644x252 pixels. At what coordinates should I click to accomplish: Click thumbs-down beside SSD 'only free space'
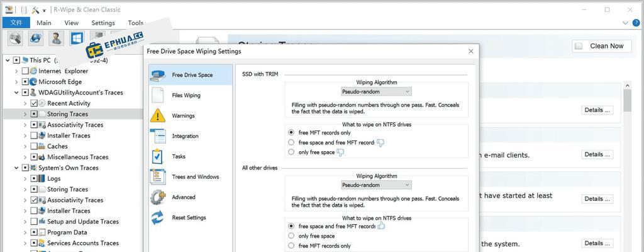340,152
